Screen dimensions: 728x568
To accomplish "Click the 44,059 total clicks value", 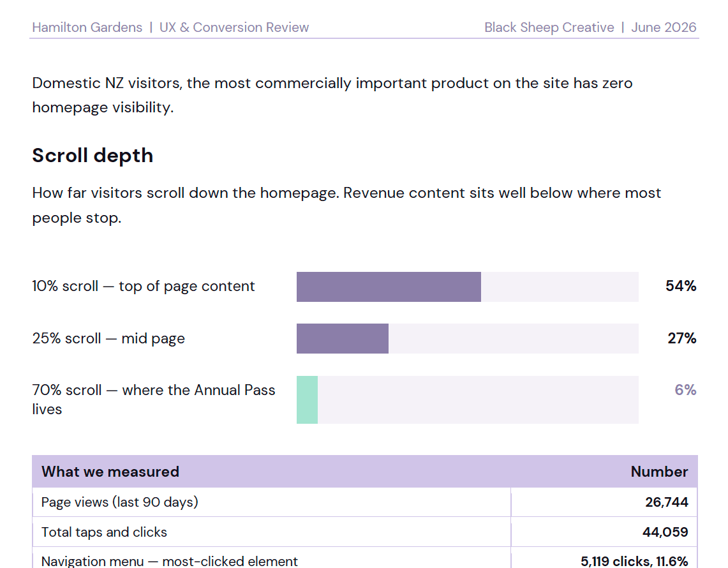I will [665, 532].
